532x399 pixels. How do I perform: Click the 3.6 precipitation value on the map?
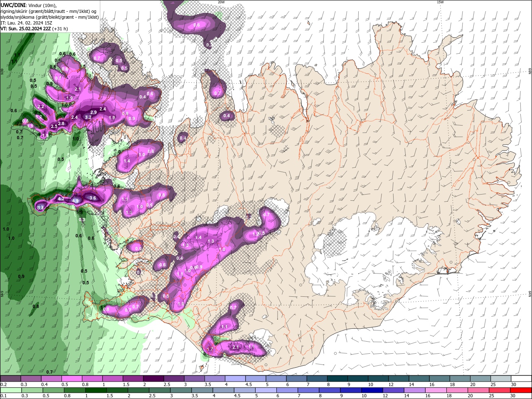point(93,198)
